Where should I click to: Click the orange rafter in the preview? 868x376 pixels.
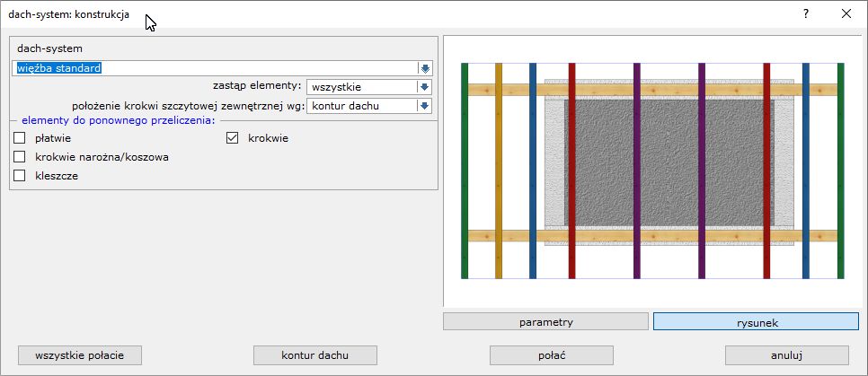click(499, 171)
